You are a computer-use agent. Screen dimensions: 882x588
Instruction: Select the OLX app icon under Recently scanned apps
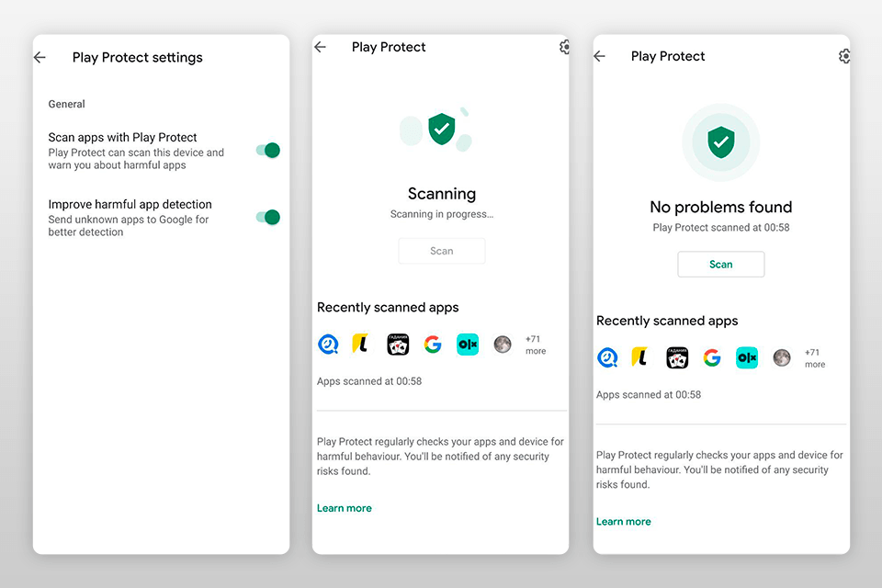[468, 344]
